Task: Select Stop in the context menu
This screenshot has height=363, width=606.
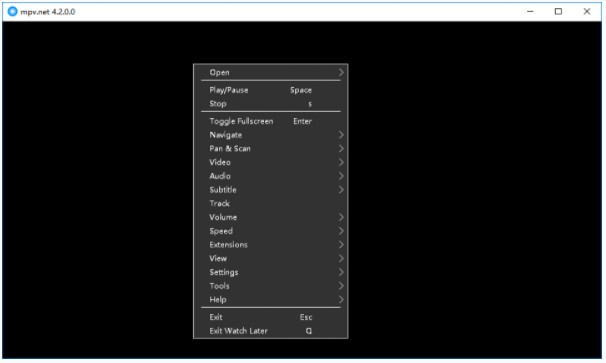Action: click(x=271, y=104)
